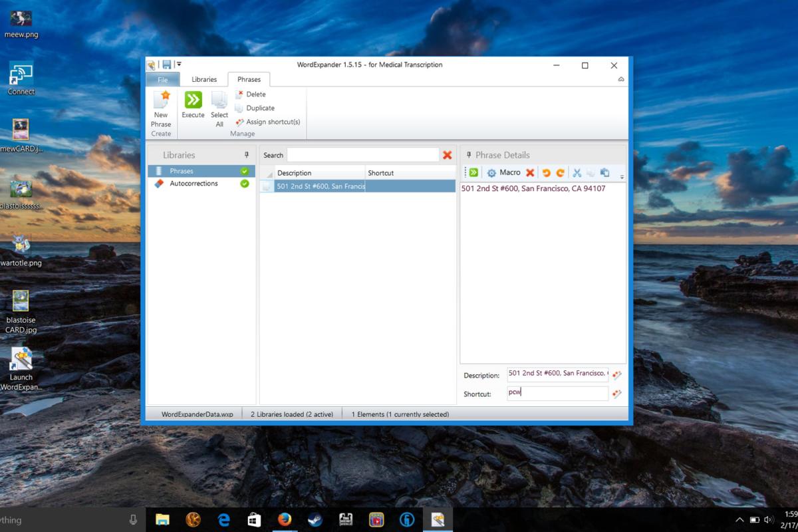This screenshot has width=798, height=532.
Task: Select the 501 2nd St phrase row
Action: click(357, 186)
